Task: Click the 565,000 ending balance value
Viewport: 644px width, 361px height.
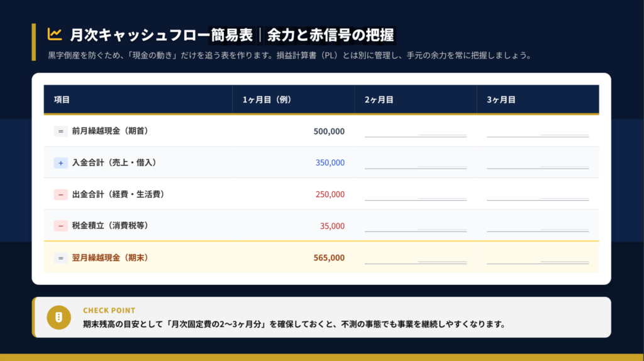Action: (329, 257)
